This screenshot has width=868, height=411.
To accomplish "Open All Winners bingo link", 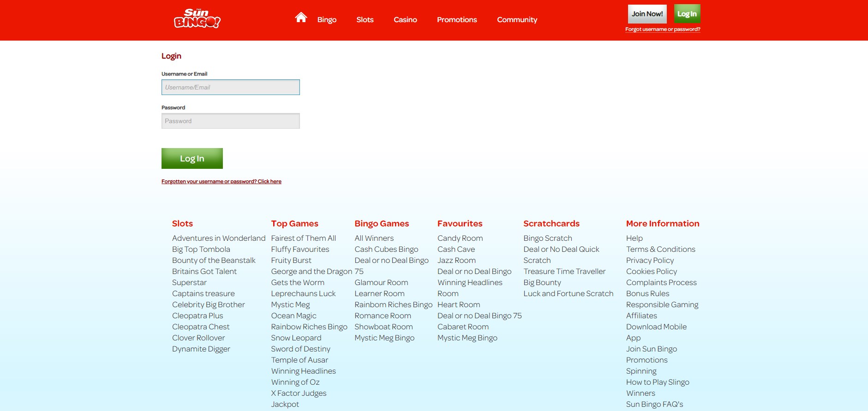I will click(374, 238).
